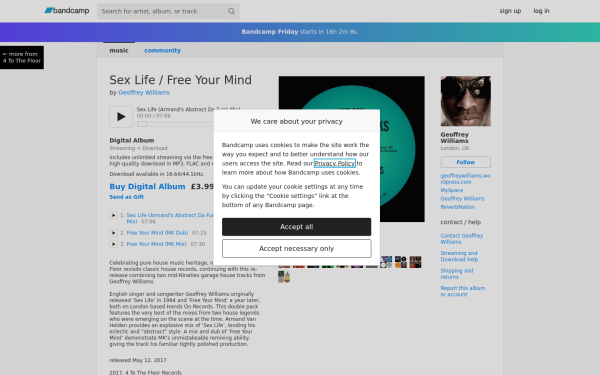Click the supporter avatar with purple and blue tiles
Image resolution: width=600 pixels, height=375 pixels.
tap(386, 262)
